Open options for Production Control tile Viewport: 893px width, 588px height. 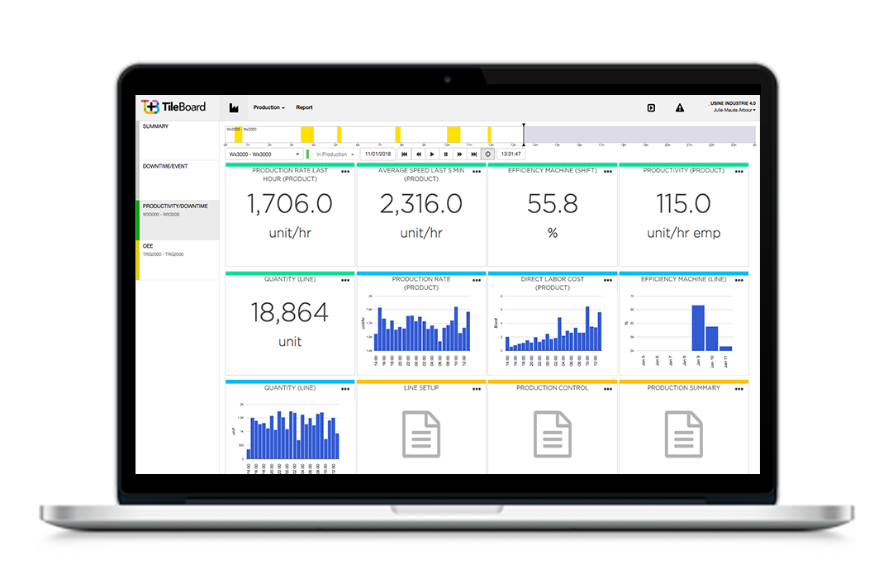608,389
